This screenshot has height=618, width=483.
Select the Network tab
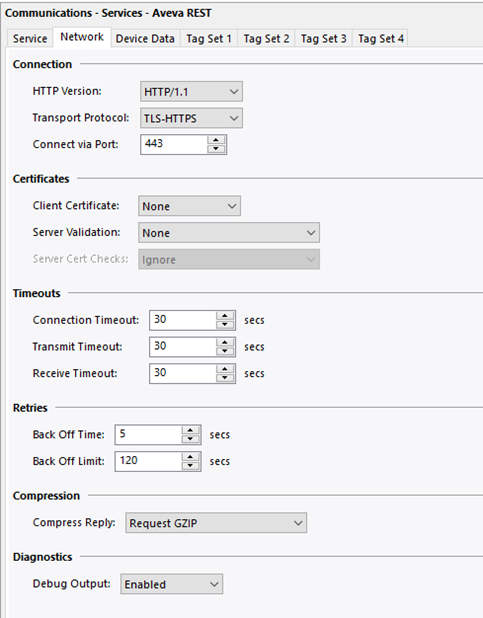[82, 37]
